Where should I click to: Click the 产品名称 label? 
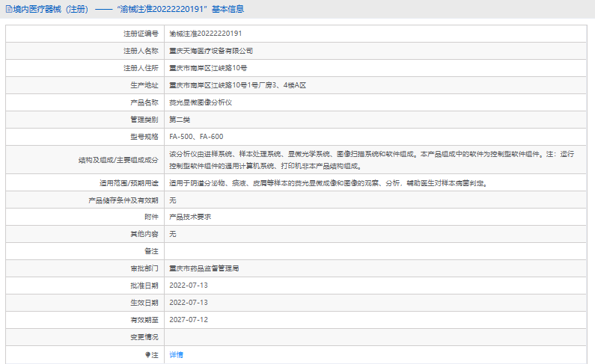(144, 102)
